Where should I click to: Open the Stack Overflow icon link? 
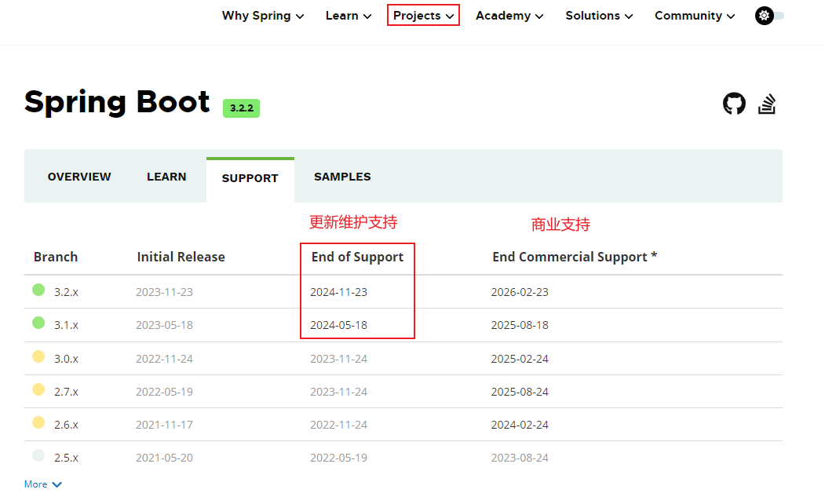coord(767,104)
